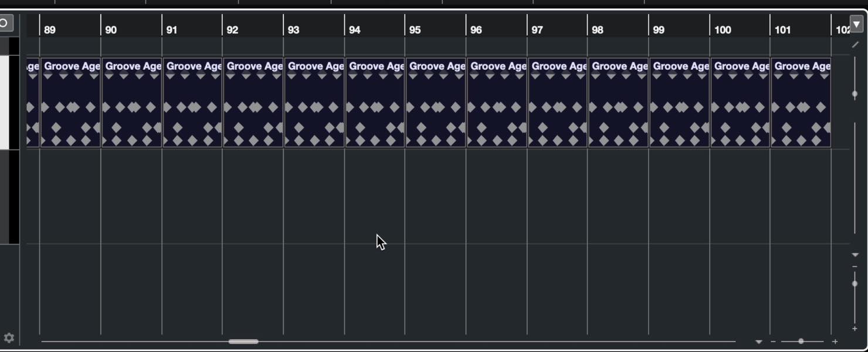This screenshot has width=868, height=352.
Task: Select the Groove Age part at bar 100
Action: 740,103
